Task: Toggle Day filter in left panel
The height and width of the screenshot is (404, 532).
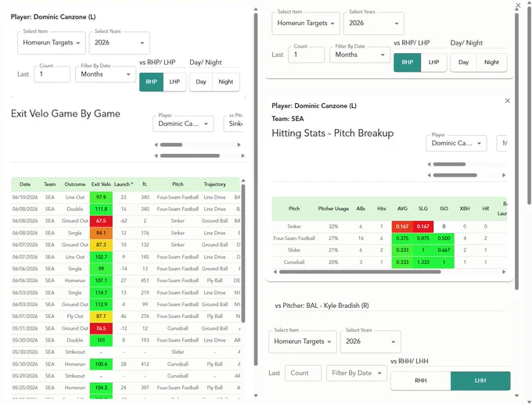Action: click(x=201, y=82)
